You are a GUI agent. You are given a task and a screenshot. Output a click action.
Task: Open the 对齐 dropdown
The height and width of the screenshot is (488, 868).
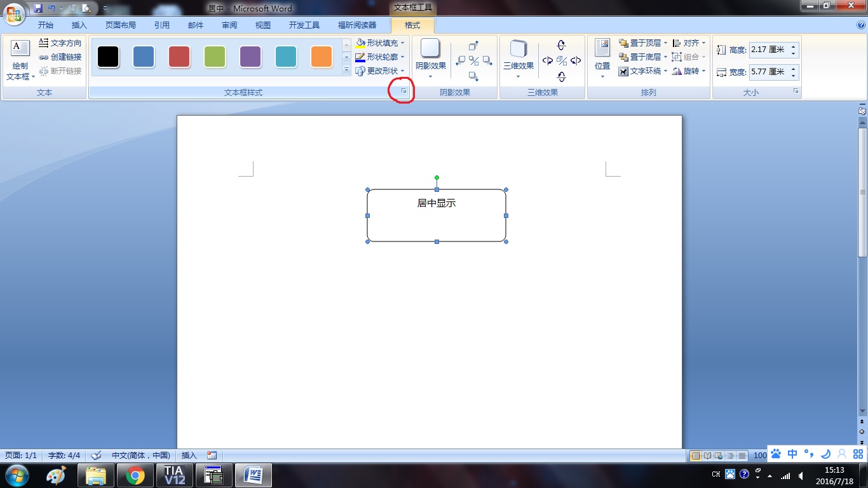click(x=689, y=43)
